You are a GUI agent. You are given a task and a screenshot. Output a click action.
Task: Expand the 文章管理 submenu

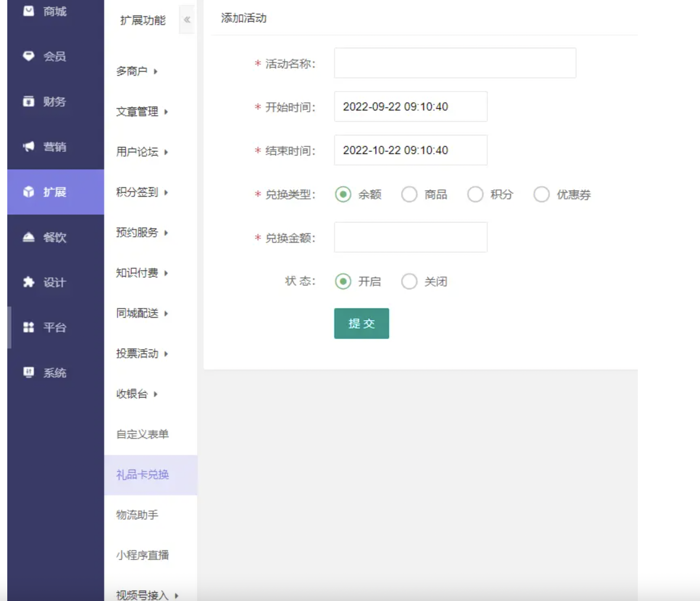click(142, 112)
